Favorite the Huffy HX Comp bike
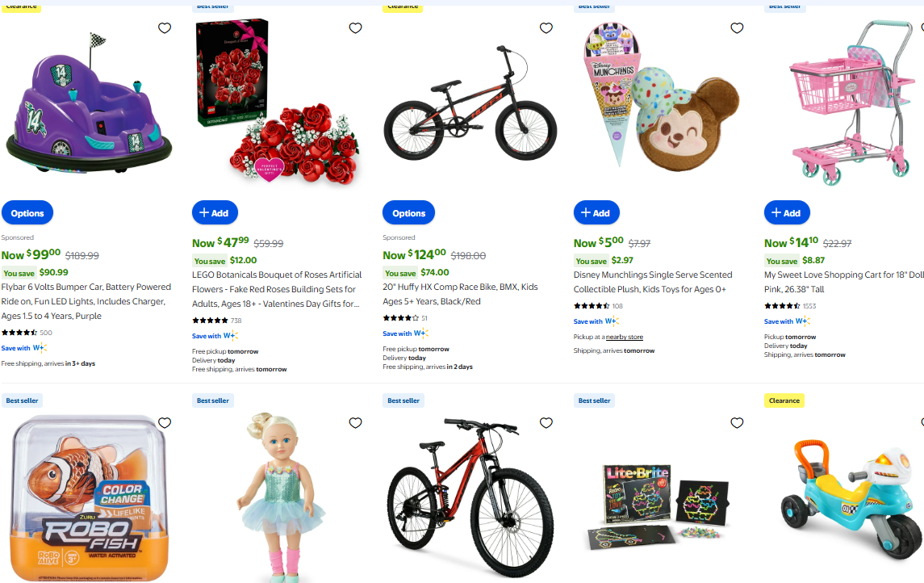The height and width of the screenshot is (583, 924). click(x=546, y=27)
